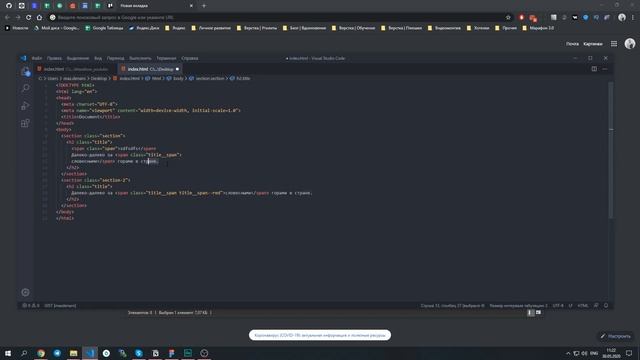Click the Chrome reload button
The image size is (640, 360).
[28, 18]
